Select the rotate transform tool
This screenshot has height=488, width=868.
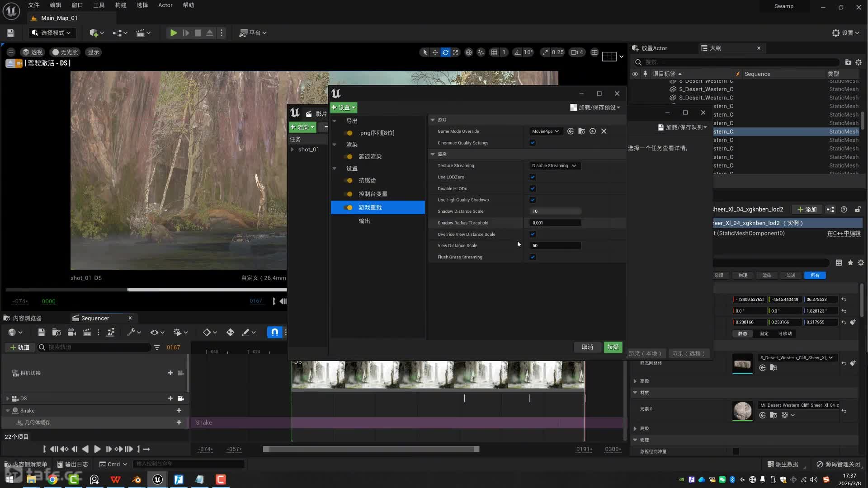pos(445,52)
